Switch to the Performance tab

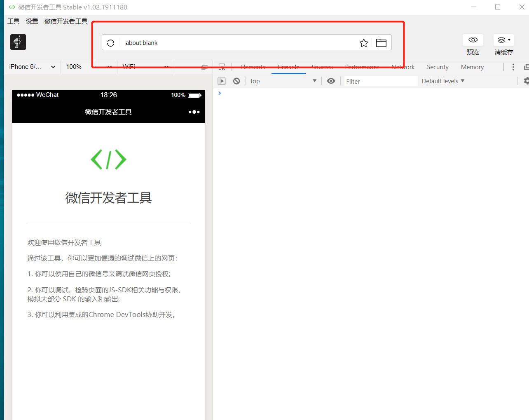tap(362, 67)
